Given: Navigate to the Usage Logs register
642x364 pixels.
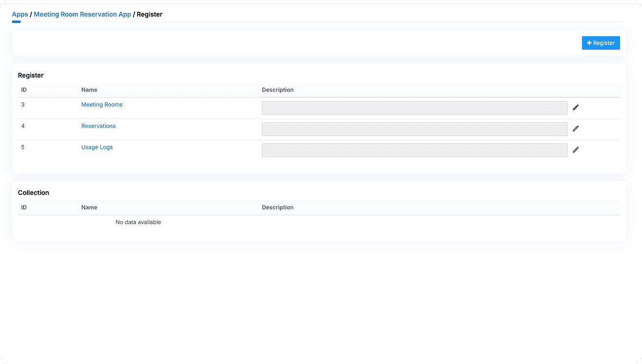Looking at the screenshot, I should [x=97, y=147].
